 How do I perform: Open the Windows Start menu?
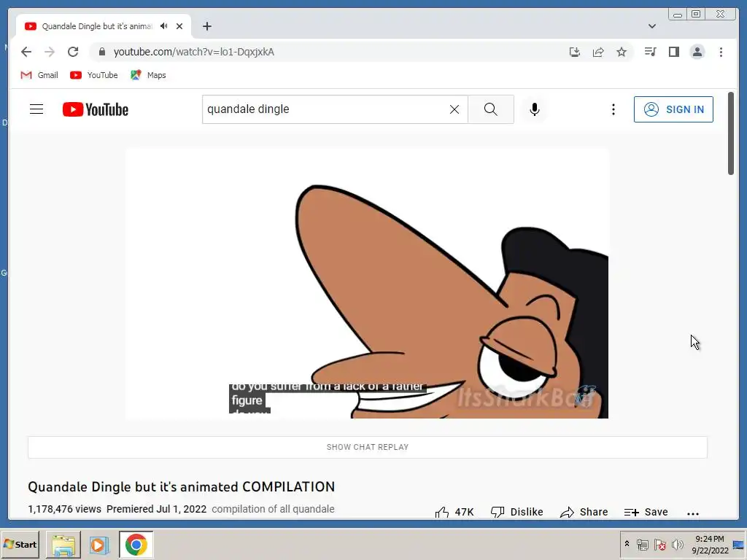coord(20,544)
